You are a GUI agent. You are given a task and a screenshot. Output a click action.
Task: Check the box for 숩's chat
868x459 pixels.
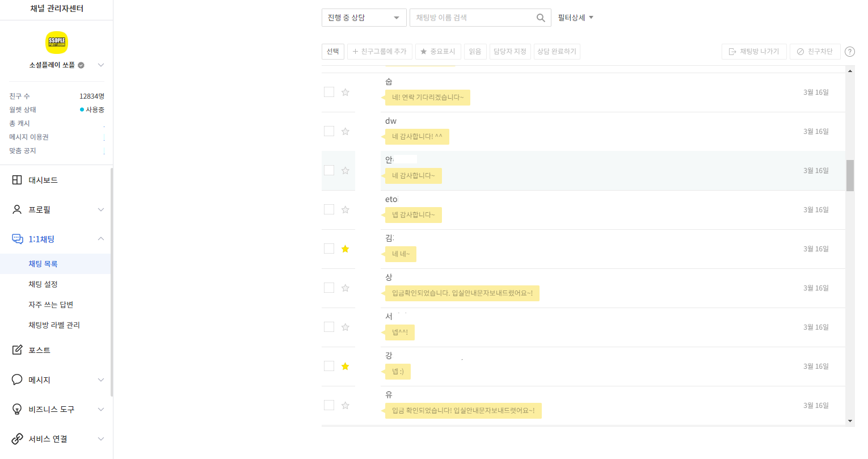point(329,92)
